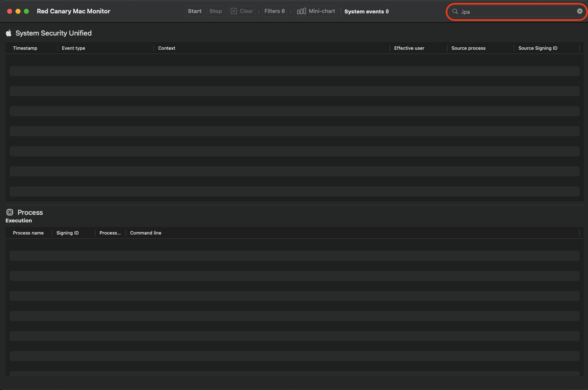Screen dimensions: 588x390
Task: Click the magnifying glass search icon
Action: pos(455,12)
